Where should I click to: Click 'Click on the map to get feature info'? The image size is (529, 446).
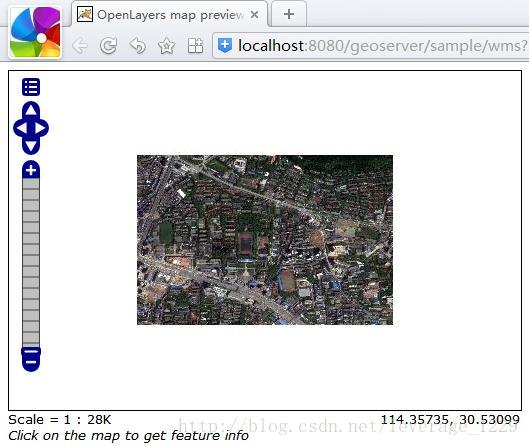[x=129, y=436]
